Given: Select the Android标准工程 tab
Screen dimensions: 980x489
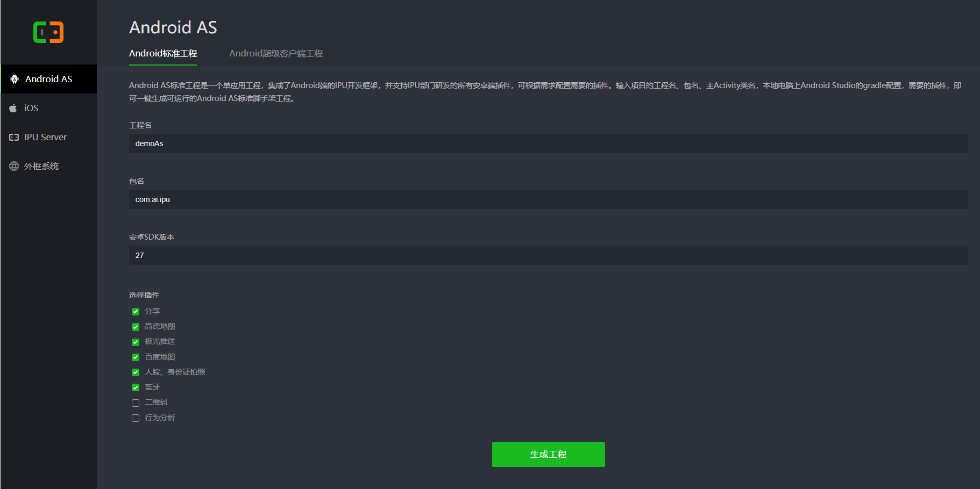Looking at the screenshot, I should coord(163,53).
